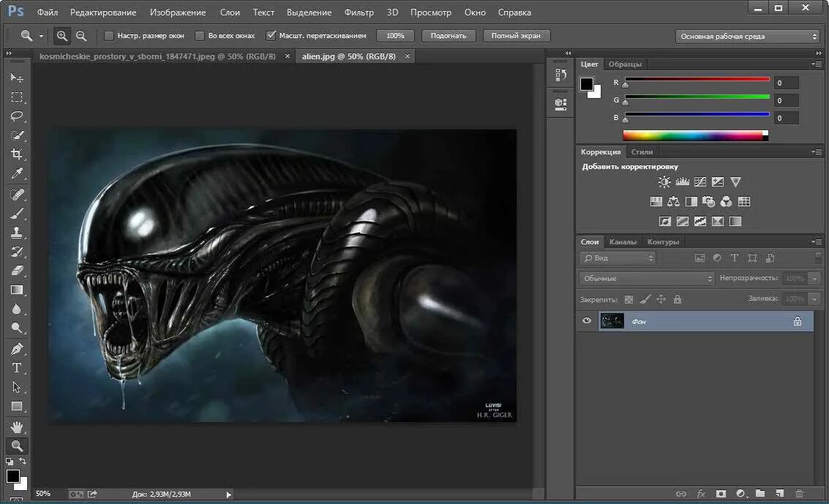Click the R value input field
The height and width of the screenshot is (504, 829).
point(787,83)
